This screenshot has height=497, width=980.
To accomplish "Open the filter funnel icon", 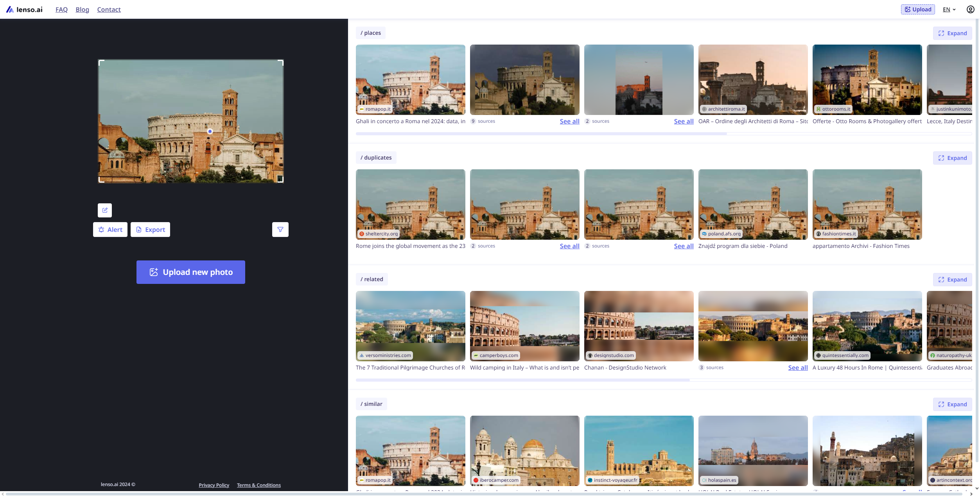I will 280,230.
